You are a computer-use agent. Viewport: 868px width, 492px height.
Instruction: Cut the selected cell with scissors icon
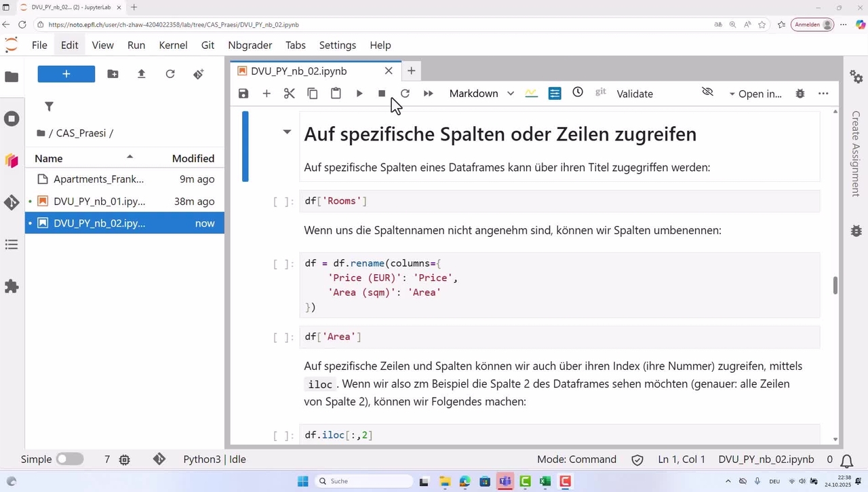(x=290, y=94)
